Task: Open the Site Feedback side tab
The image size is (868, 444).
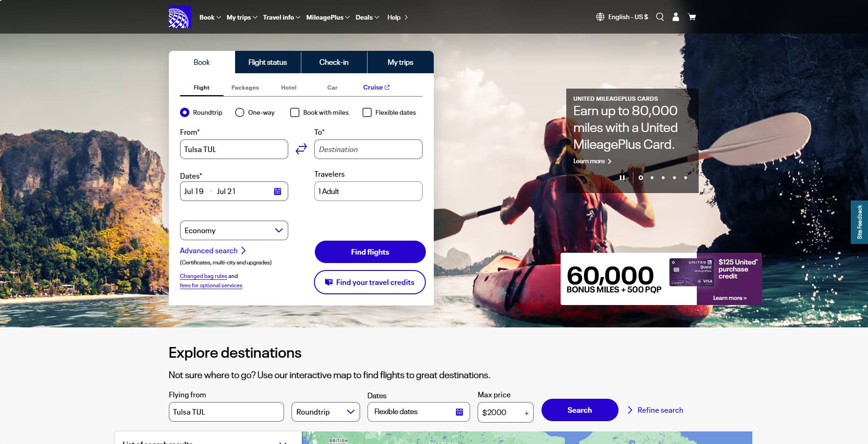Action: point(860,222)
